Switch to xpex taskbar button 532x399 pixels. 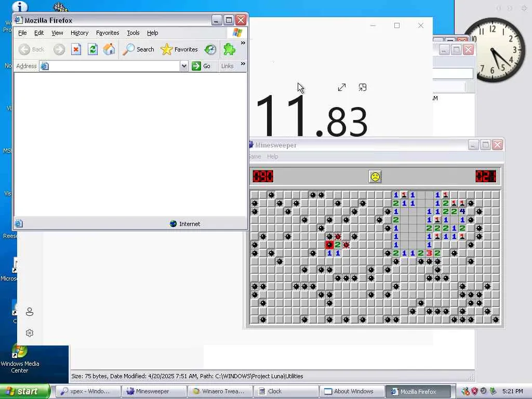click(88, 391)
